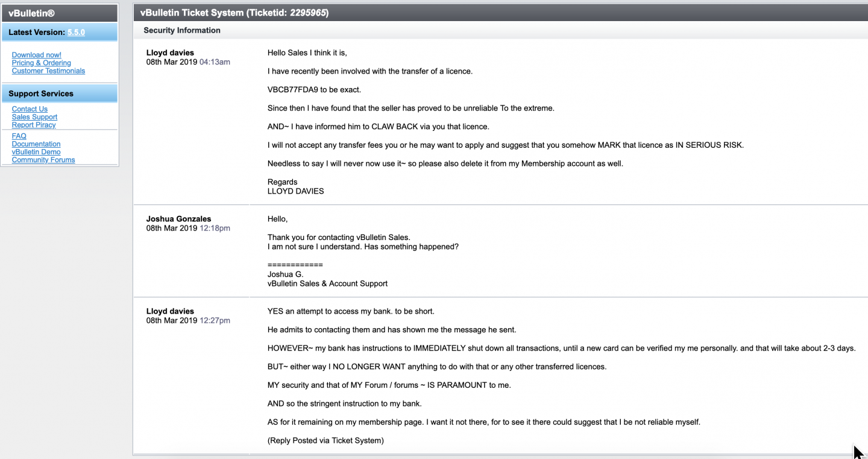This screenshot has width=868, height=459.
Task: Click the 04:13am timestamp
Action: [x=215, y=62]
